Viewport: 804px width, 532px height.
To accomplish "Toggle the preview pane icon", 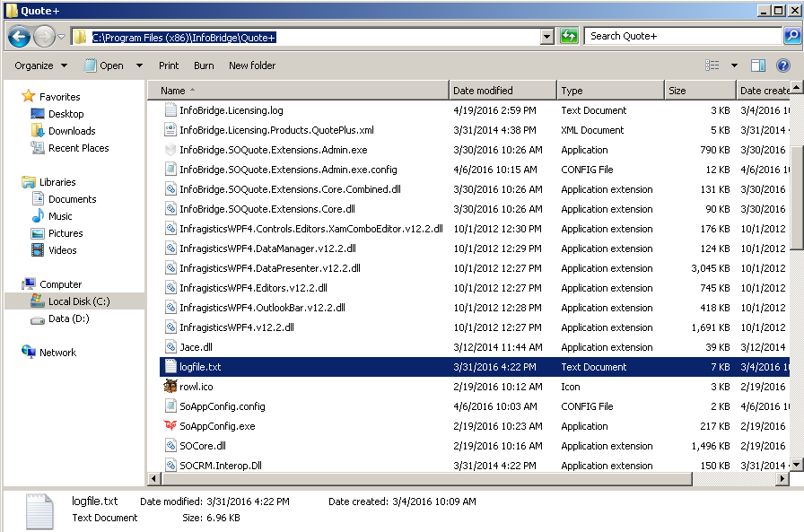I will (758, 65).
